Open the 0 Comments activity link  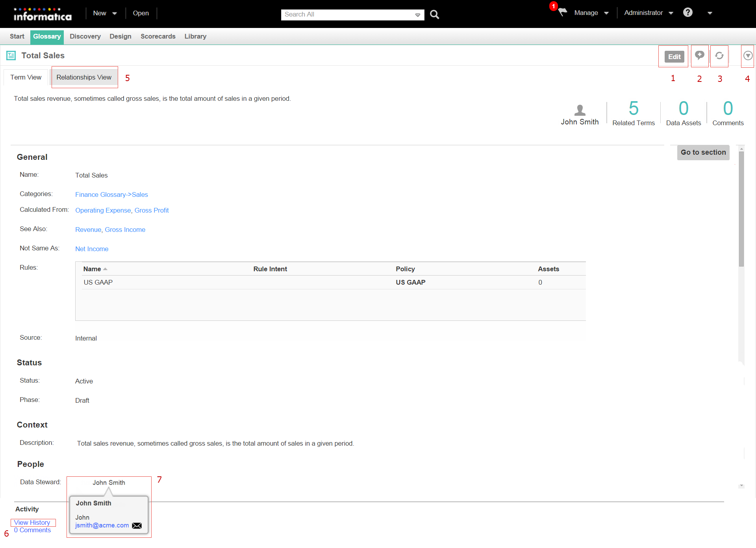click(32, 530)
